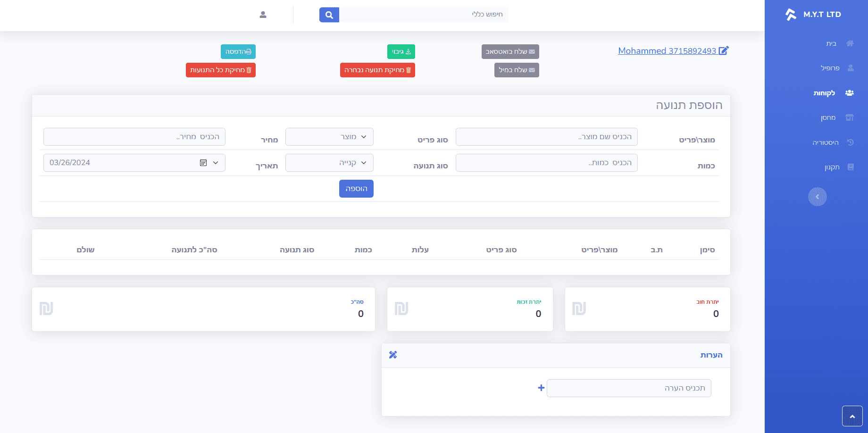Open the warehouse (מחסן) icon
The height and width of the screenshot is (433, 868).
850,117
